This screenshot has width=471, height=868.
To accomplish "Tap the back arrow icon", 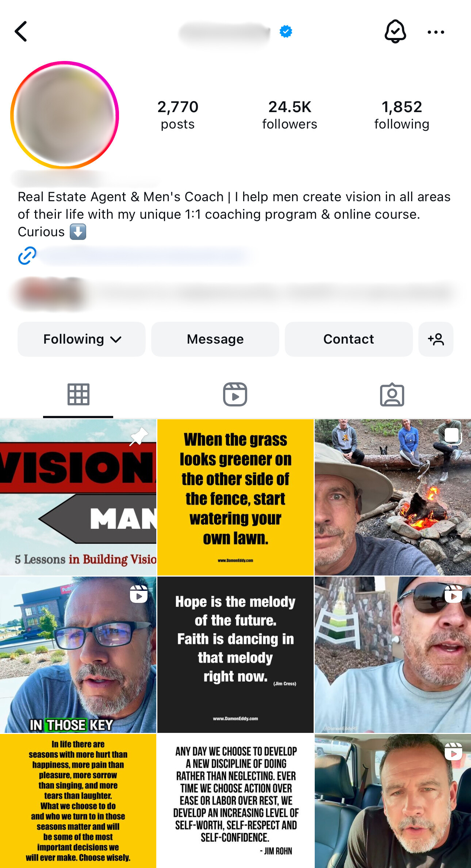I will 21,31.
